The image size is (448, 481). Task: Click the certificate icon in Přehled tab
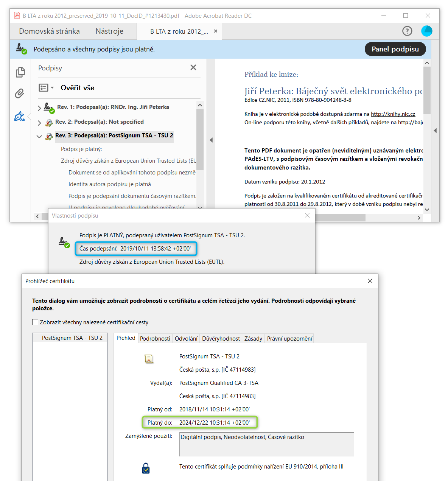[149, 359]
